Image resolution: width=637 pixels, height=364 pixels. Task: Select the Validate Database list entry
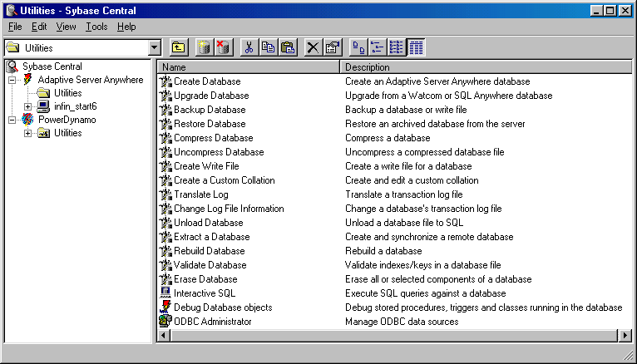tap(210, 265)
